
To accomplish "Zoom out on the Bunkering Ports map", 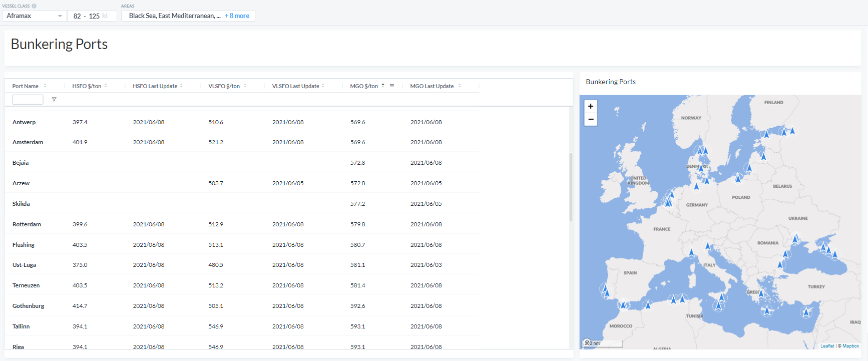I will click(x=591, y=119).
